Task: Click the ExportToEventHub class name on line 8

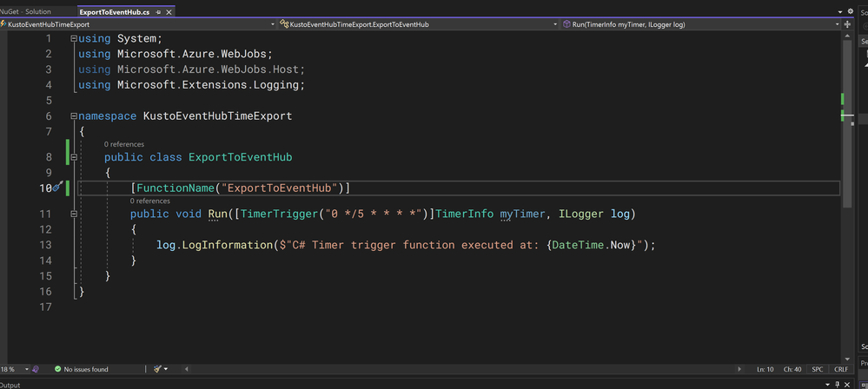Action: pos(241,157)
